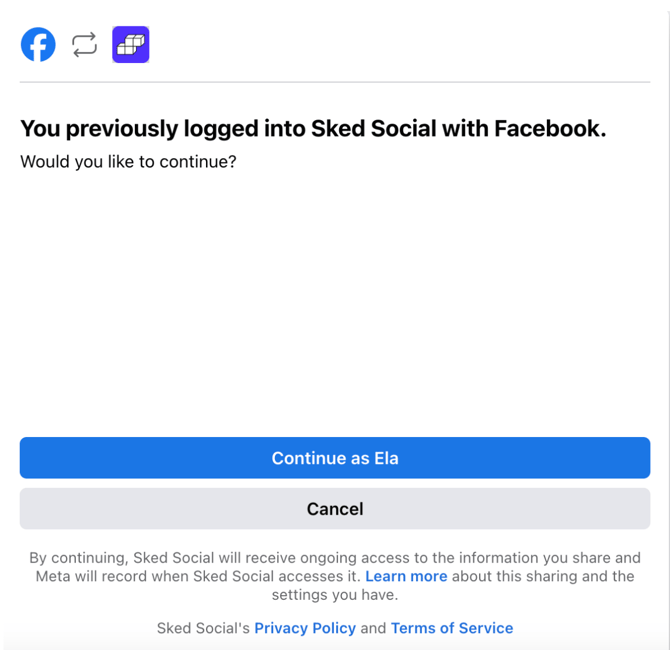The image size is (670, 650).
Task: Click the word "Facebook" in the heading
Action: (550, 129)
